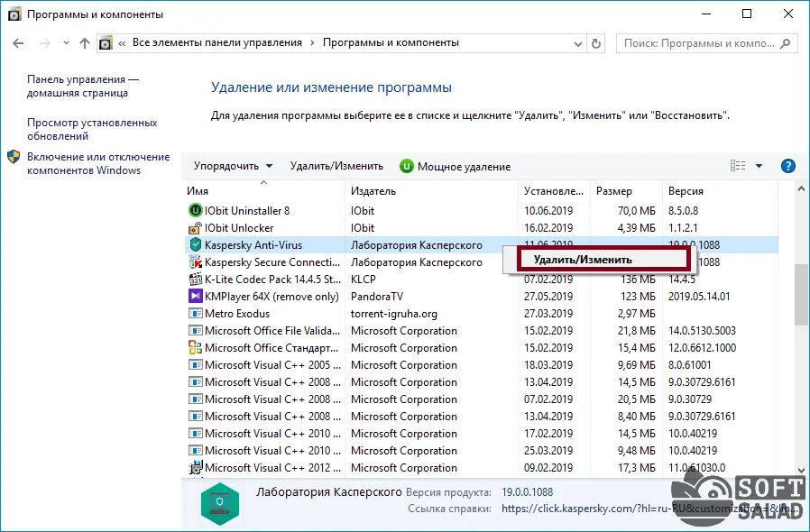Image resolution: width=810 pixels, height=532 pixels.
Task: Open Панель управления — домашняя страница link
Action: [83, 86]
